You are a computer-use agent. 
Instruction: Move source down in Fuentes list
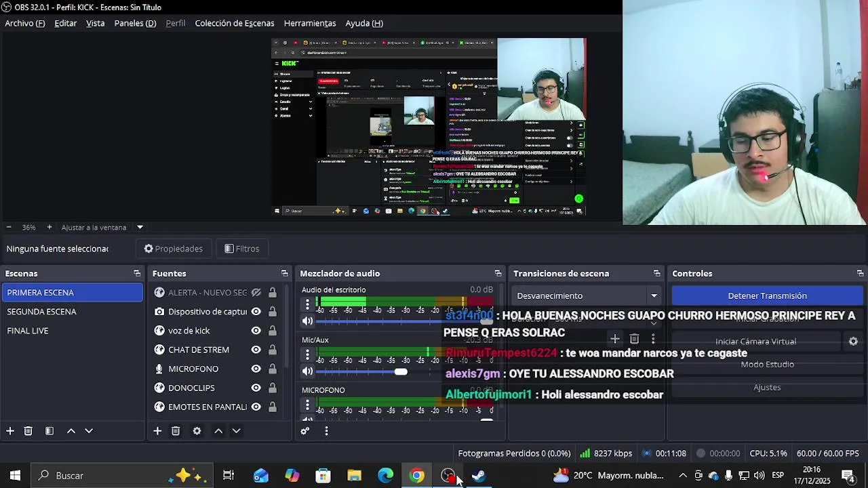[x=236, y=431]
